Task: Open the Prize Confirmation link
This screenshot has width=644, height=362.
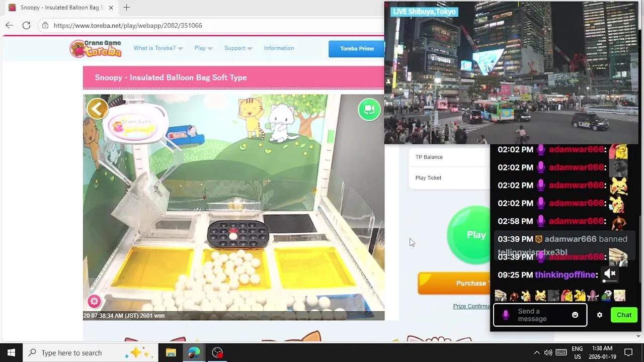Action: point(471,306)
